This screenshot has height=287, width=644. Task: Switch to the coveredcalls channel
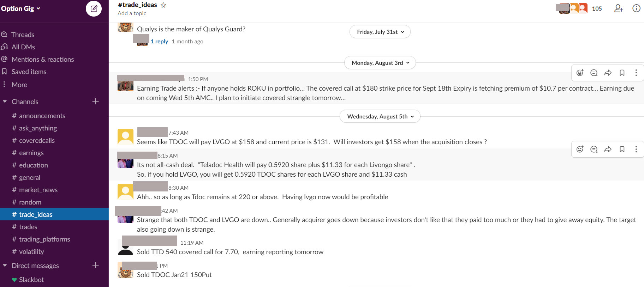pyautogui.click(x=37, y=140)
